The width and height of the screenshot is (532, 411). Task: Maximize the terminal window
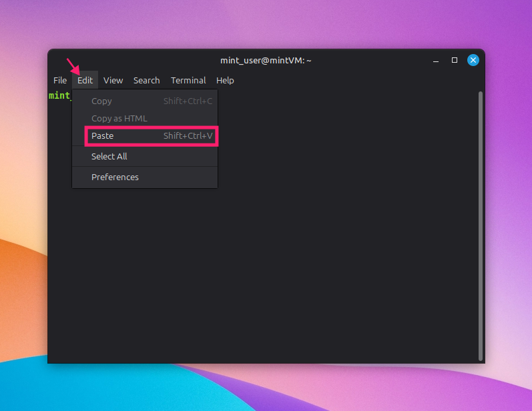click(455, 60)
